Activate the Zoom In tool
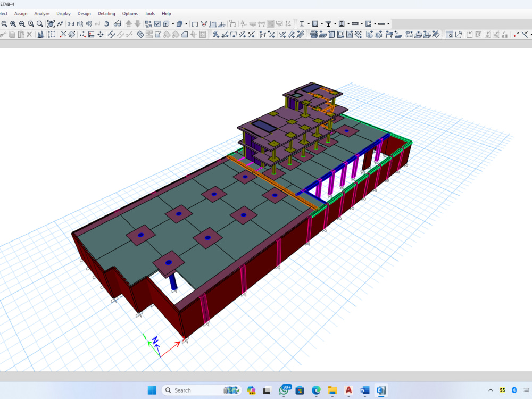The width and height of the screenshot is (532, 399). click(x=31, y=23)
